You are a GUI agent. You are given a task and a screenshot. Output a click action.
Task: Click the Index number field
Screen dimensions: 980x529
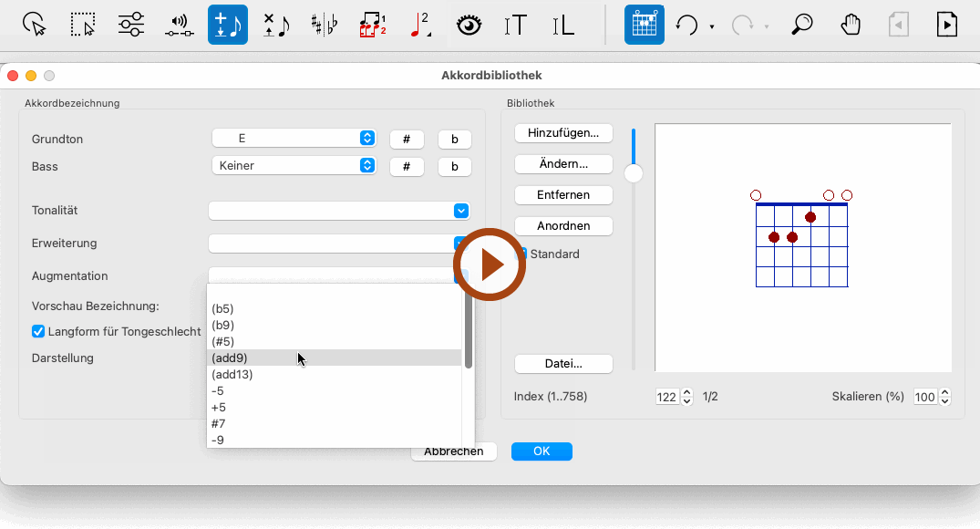[667, 397]
